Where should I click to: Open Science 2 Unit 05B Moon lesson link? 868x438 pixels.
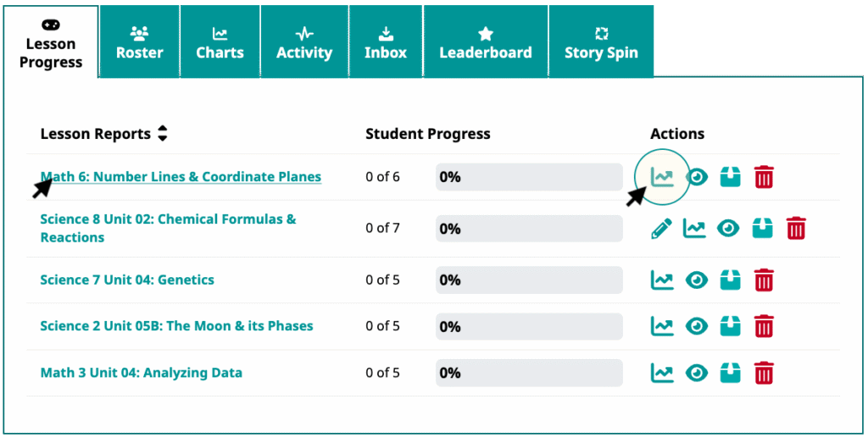176,326
